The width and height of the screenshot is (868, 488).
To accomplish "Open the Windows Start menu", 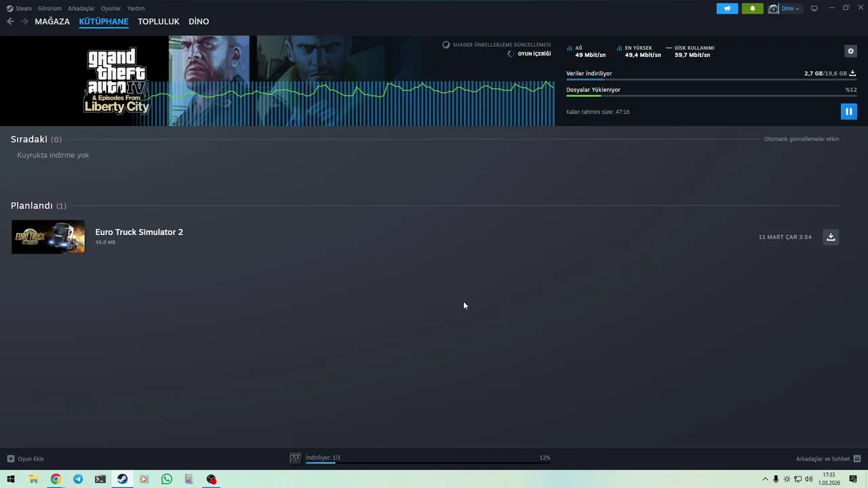I will [x=11, y=479].
